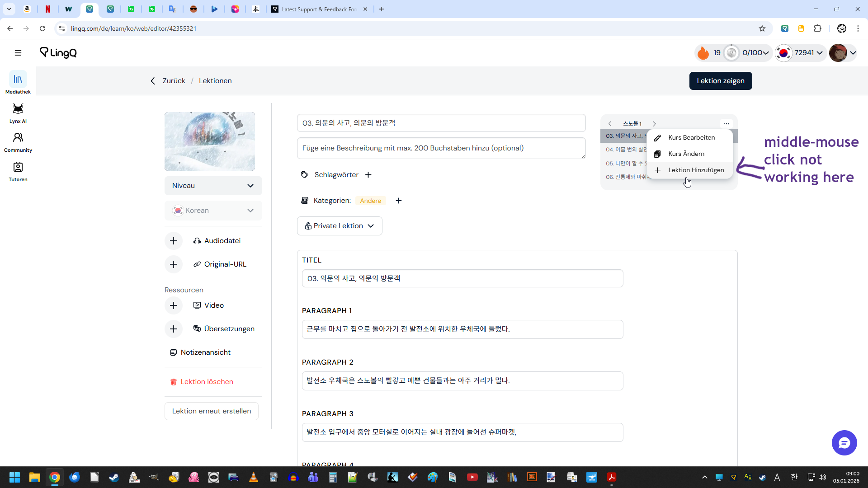Open the Private Lektion visibility dropdown
Screen dimensions: 868x488
[340, 226]
